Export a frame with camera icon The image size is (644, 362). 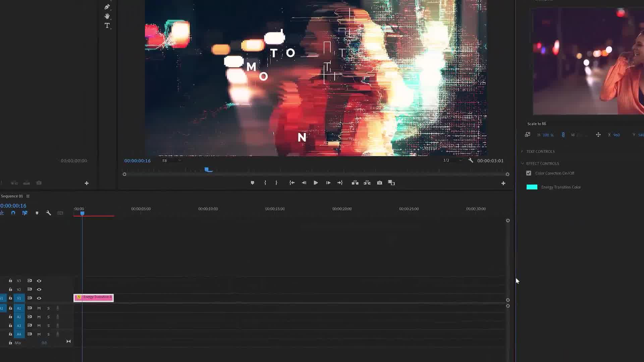point(379,183)
